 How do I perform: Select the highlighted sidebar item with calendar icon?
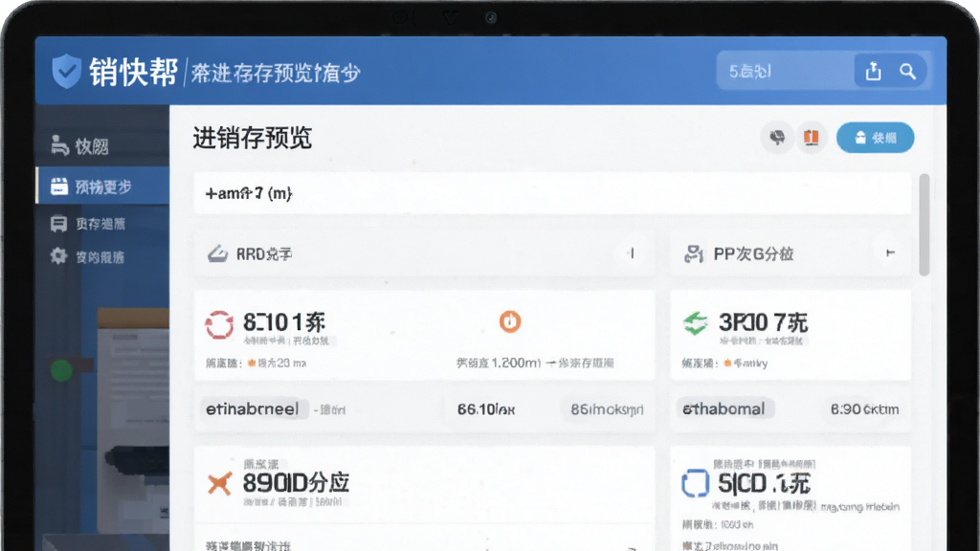[x=101, y=186]
